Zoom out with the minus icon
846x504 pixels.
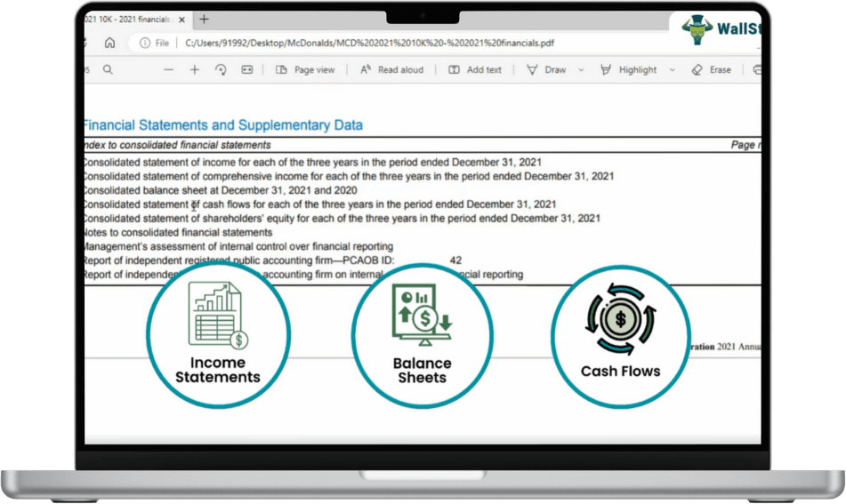click(x=168, y=69)
